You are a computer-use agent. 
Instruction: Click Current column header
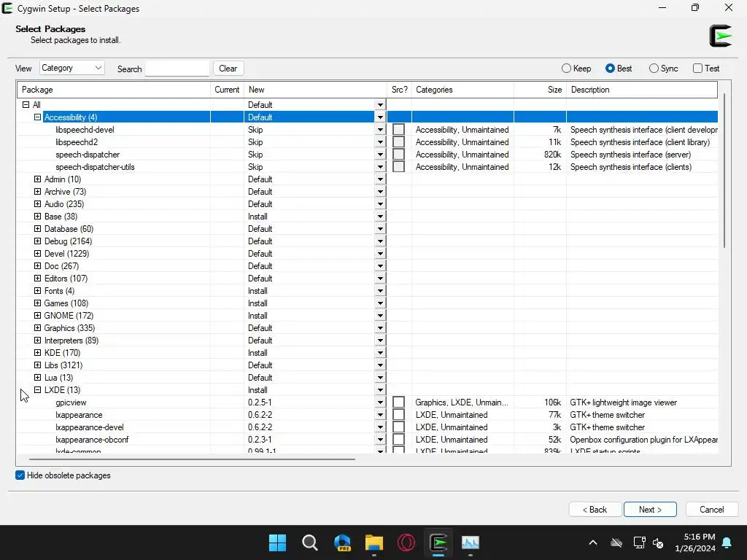227,90
